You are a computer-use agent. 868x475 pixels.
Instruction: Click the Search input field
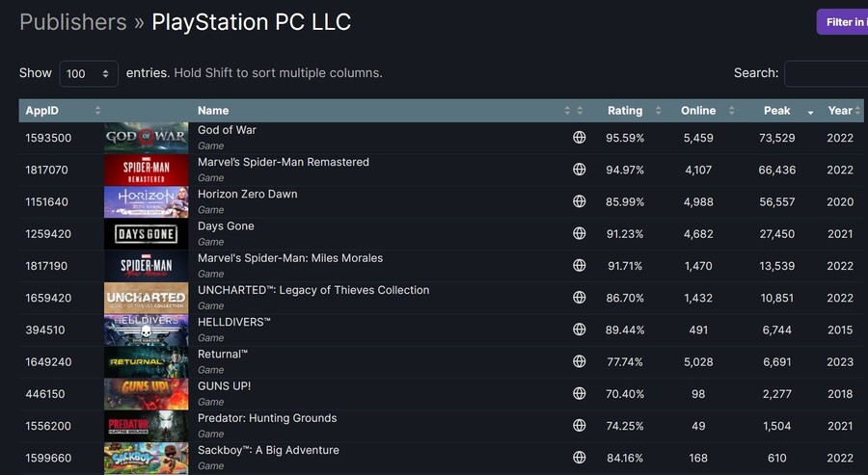click(x=826, y=73)
